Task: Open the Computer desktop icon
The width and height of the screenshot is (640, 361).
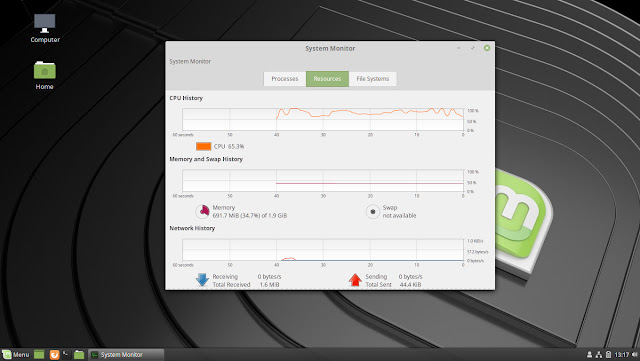Action: click(x=45, y=28)
